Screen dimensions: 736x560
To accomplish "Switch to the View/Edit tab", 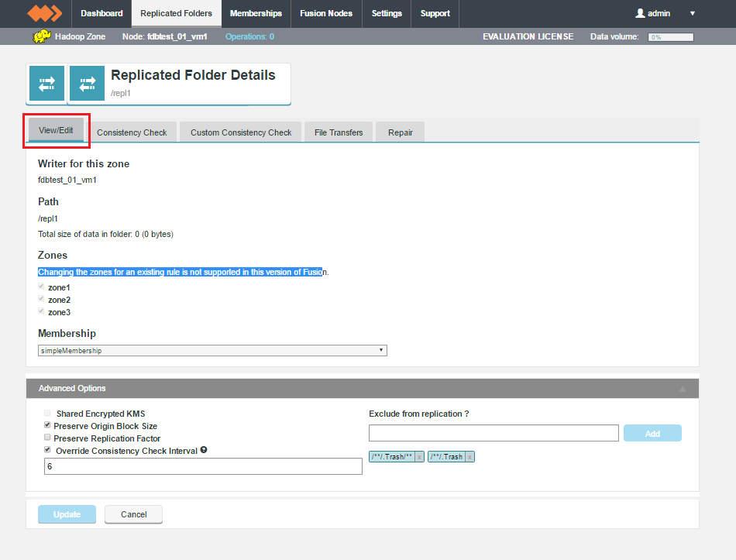I will 56,130.
